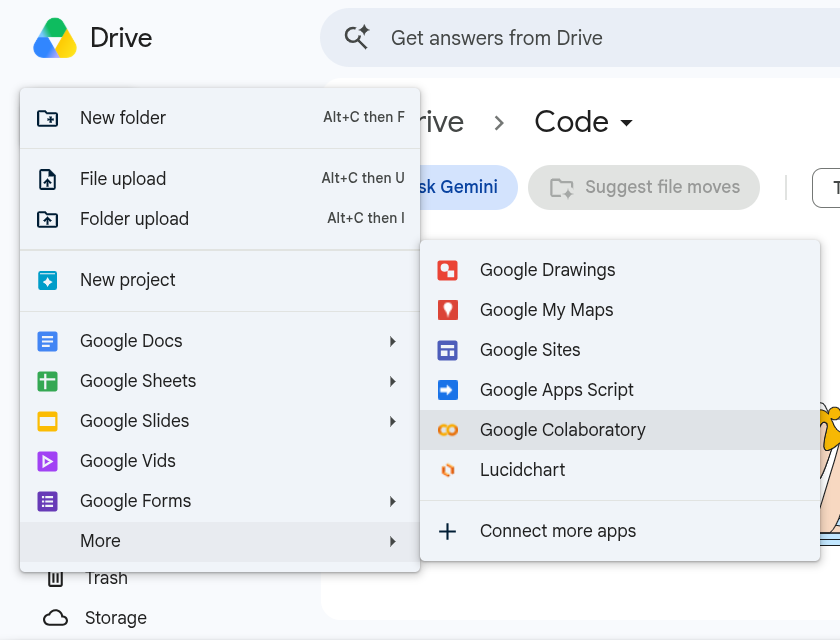Select Google Apps Script in the submenu
Viewport: 840px width, 640px height.
[620, 390]
